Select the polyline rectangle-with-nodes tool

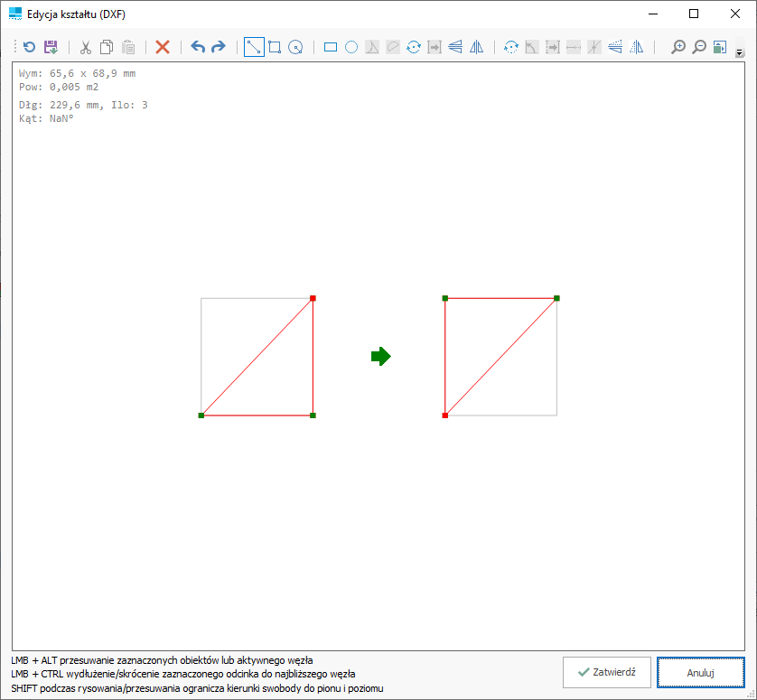pos(275,47)
